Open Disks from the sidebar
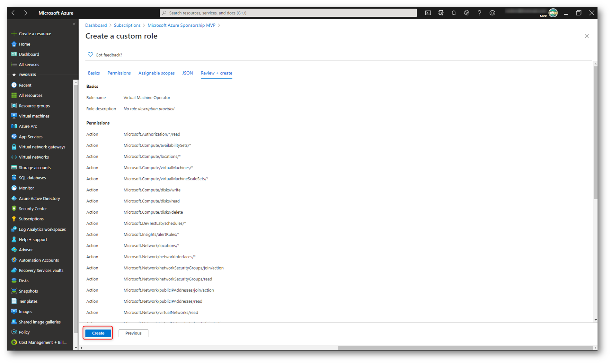This screenshot has height=364, width=611. click(24, 280)
